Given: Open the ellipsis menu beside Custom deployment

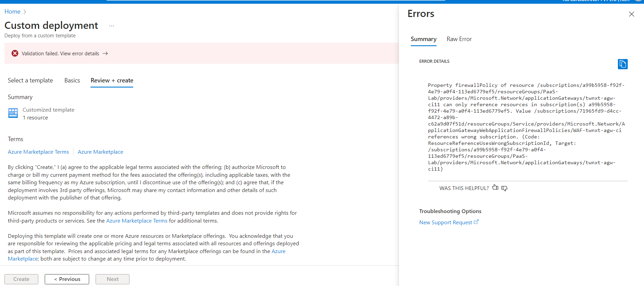Looking at the screenshot, I should click(112, 26).
